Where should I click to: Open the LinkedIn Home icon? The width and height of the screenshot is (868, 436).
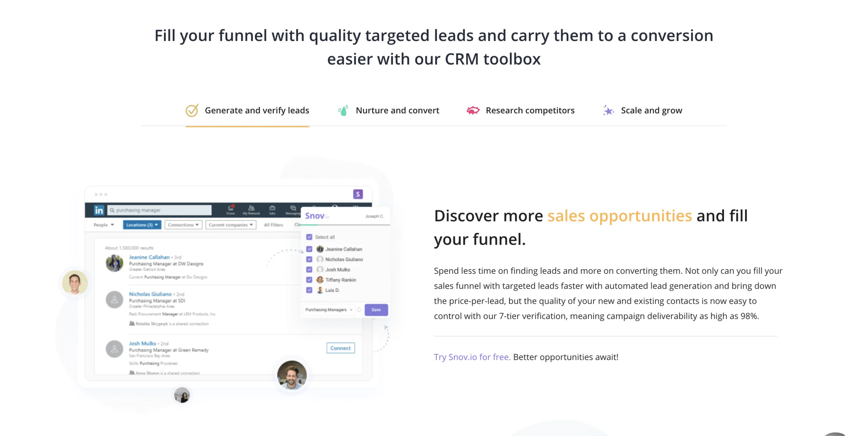coord(231,210)
